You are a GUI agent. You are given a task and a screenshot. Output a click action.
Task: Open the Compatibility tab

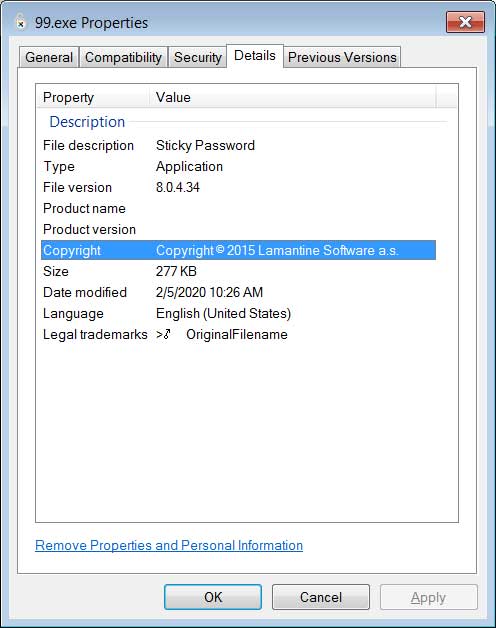pyautogui.click(x=123, y=57)
